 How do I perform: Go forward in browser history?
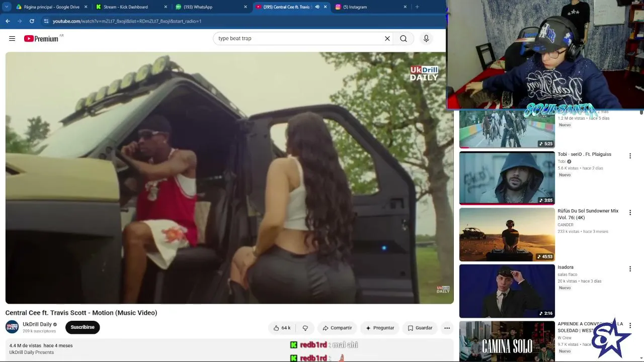[20, 21]
